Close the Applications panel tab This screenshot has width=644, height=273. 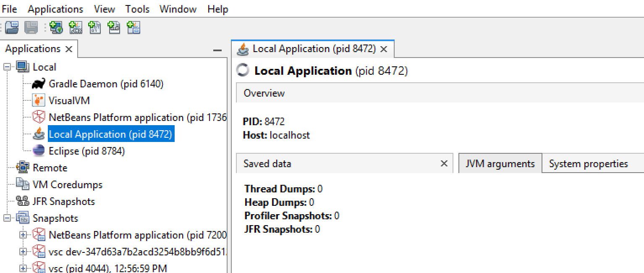point(69,50)
